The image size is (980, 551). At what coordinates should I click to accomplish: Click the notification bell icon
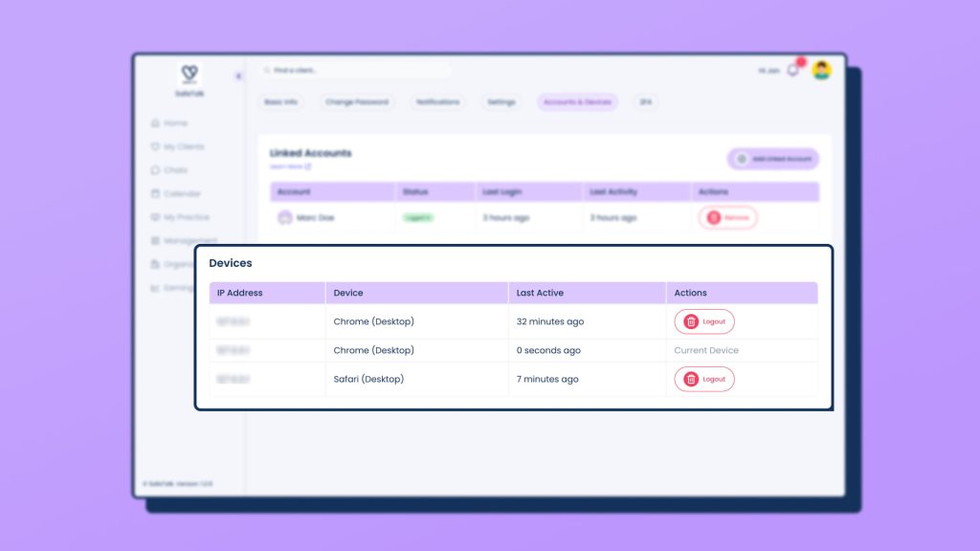pyautogui.click(x=792, y=71)
